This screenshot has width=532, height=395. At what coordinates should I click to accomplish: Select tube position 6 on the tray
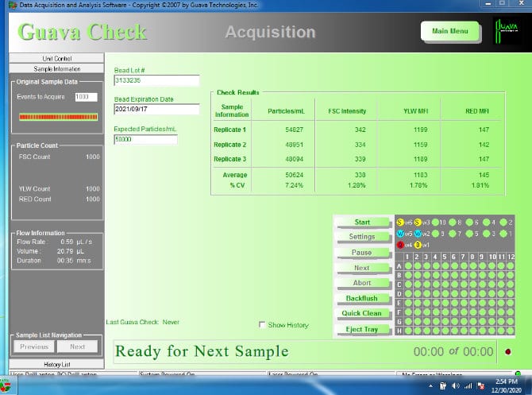coord(469,222)
